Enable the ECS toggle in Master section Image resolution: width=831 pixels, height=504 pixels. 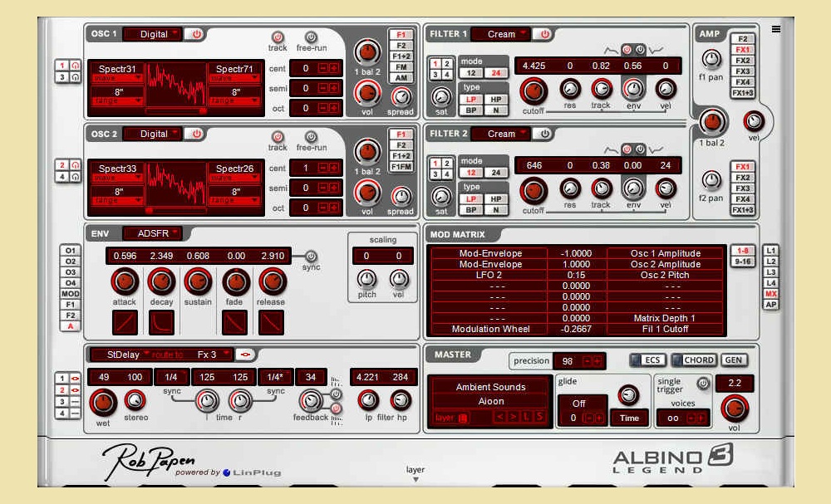point(653,360)
